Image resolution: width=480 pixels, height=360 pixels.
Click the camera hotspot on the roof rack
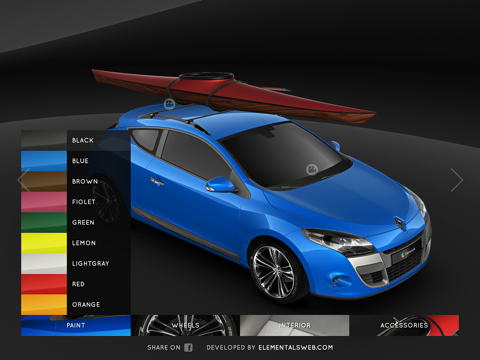tap(170, 104)
